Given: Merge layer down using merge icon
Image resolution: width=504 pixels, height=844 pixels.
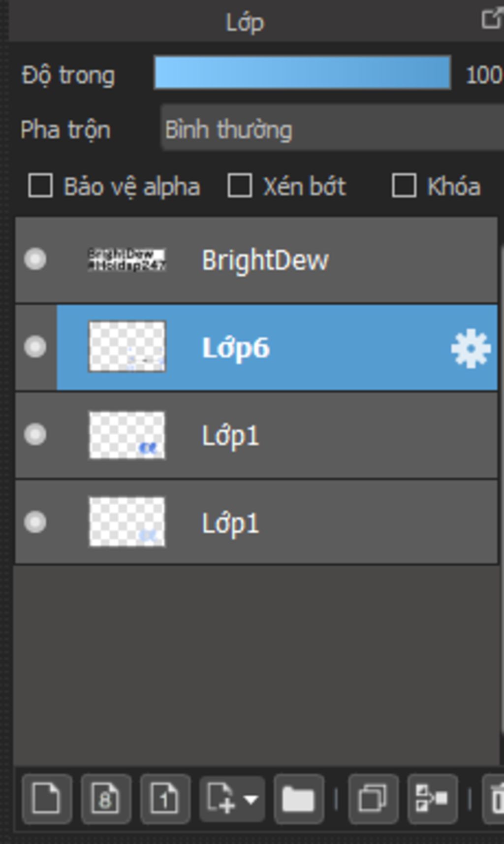Looking at the screenshot, I should pos(432,799).
